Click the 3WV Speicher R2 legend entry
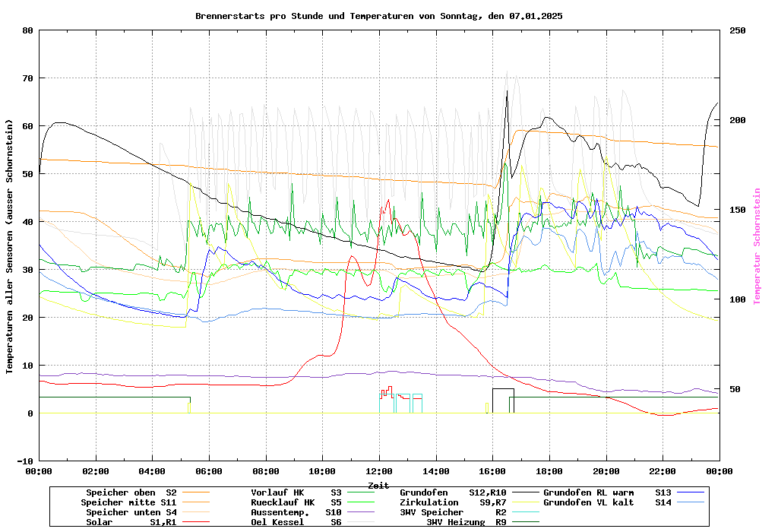 click(x=453, y=512)
